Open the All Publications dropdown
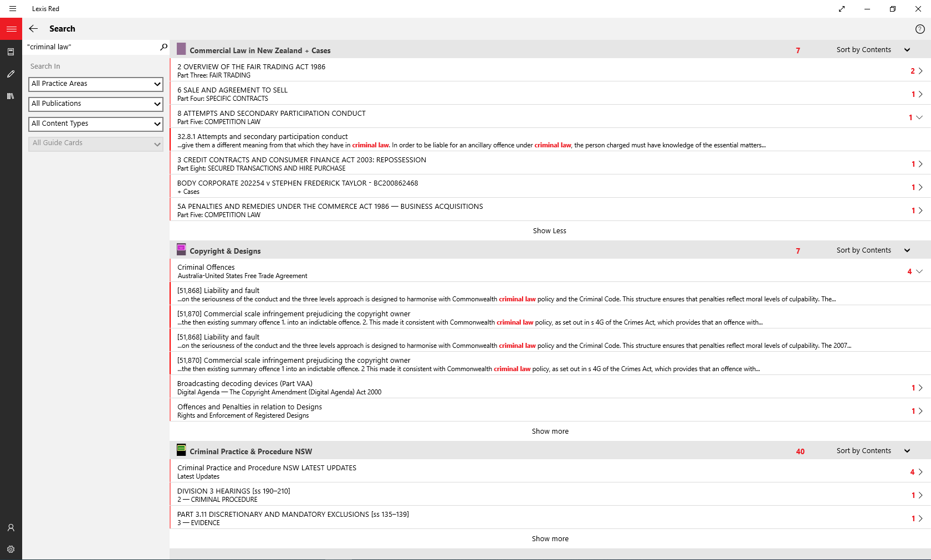Image resolution: width=931 pixels, height=560 pixels. coord(95,104)
